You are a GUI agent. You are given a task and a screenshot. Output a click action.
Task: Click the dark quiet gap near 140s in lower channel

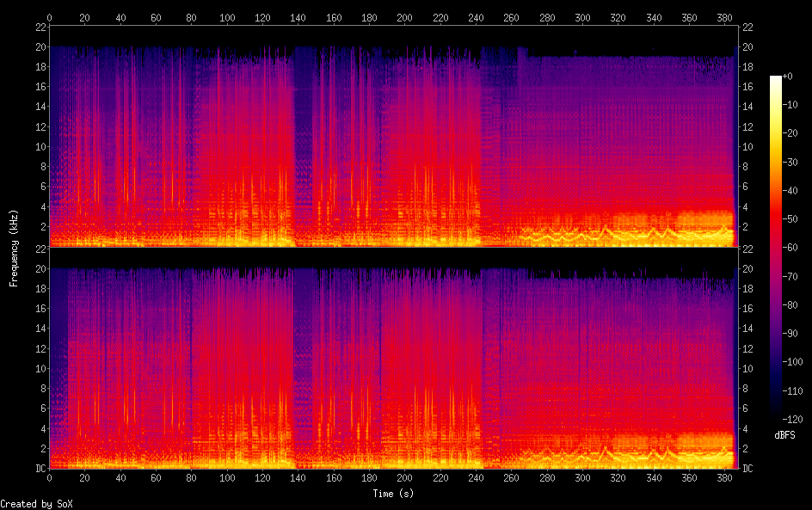[x=301, y=344]
